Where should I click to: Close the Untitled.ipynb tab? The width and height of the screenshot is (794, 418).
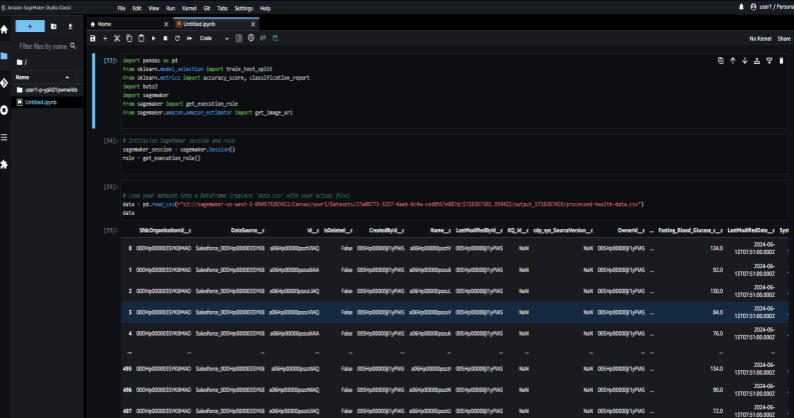click(x=253, y=24)
